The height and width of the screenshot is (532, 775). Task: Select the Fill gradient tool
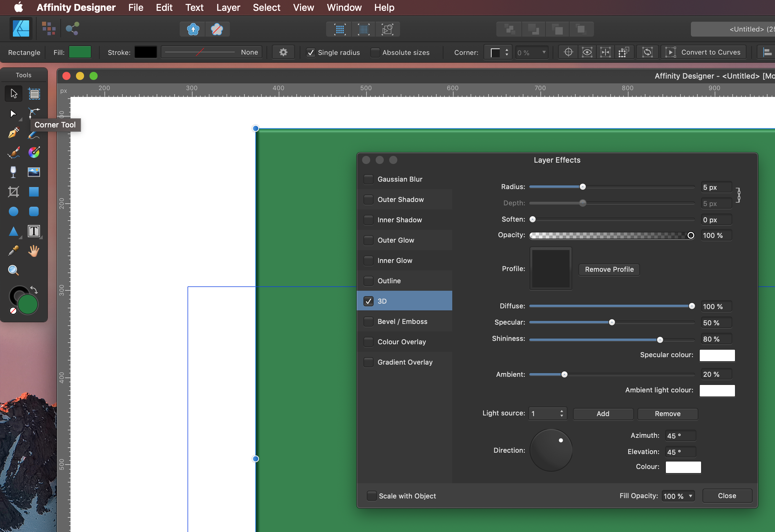34,152
